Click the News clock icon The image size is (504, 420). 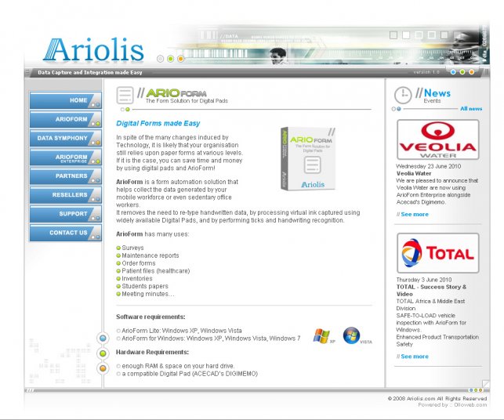pyautogui.click(x=403, y=95)
